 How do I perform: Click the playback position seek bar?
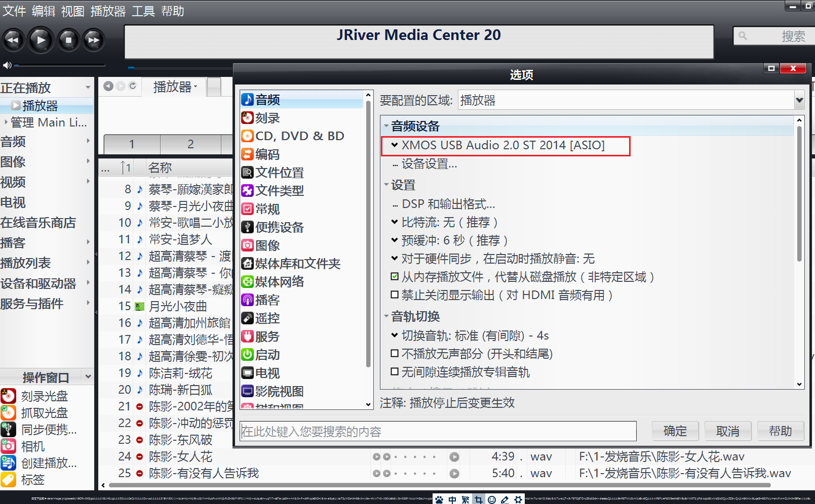tap(180, 67)
